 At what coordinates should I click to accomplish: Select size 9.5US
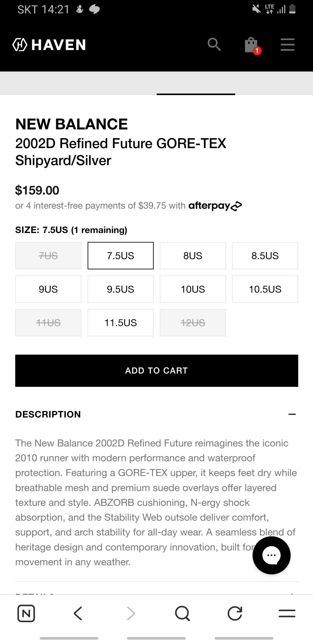point(121,289)
